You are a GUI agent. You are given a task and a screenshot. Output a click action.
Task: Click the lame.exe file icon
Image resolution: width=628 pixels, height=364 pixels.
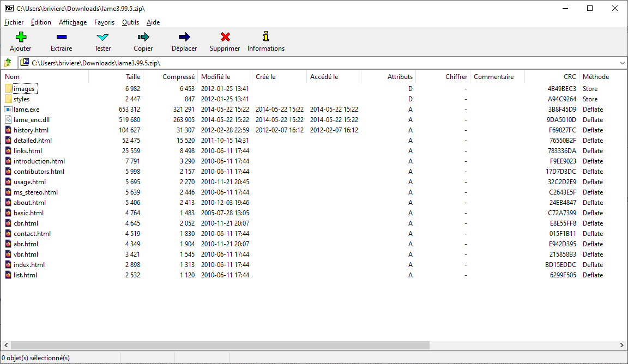click(8, 110)
